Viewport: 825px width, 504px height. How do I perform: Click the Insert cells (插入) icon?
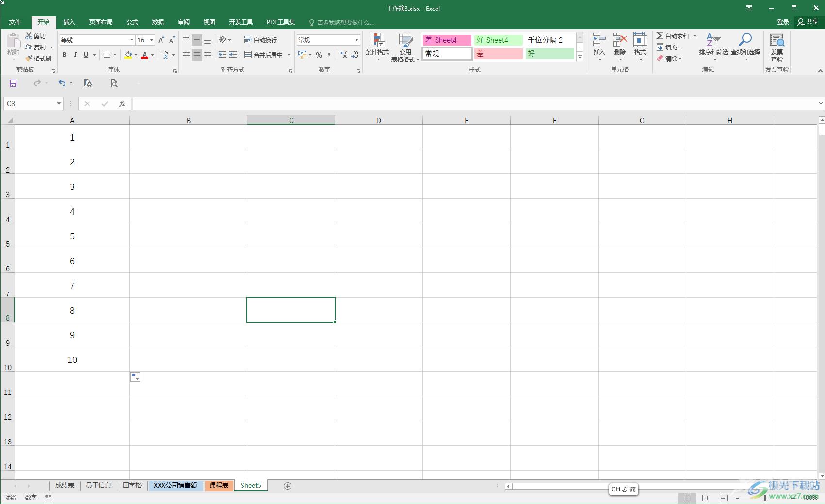point(599,40)
